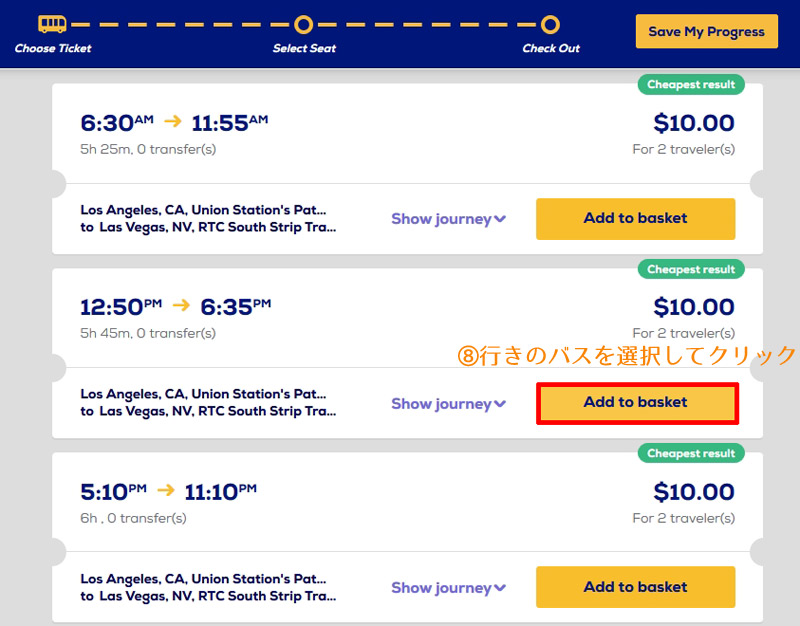Click the Cheapest result badge on the 12:50 PM trip
Viewport: 800px width, 626px height.
691,269
